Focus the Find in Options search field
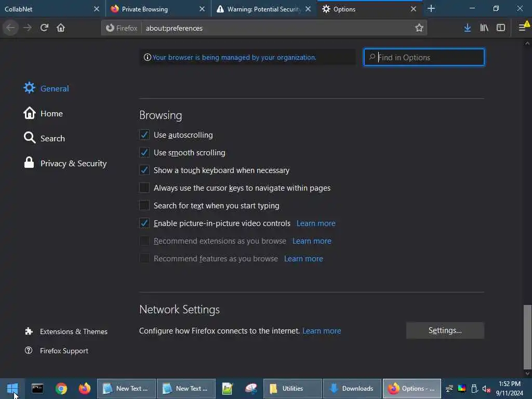 424,57
